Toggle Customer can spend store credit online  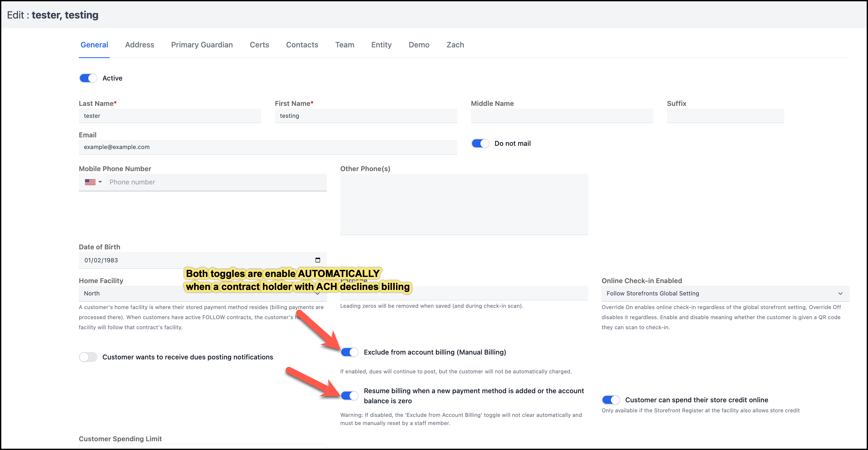point(611,400)
